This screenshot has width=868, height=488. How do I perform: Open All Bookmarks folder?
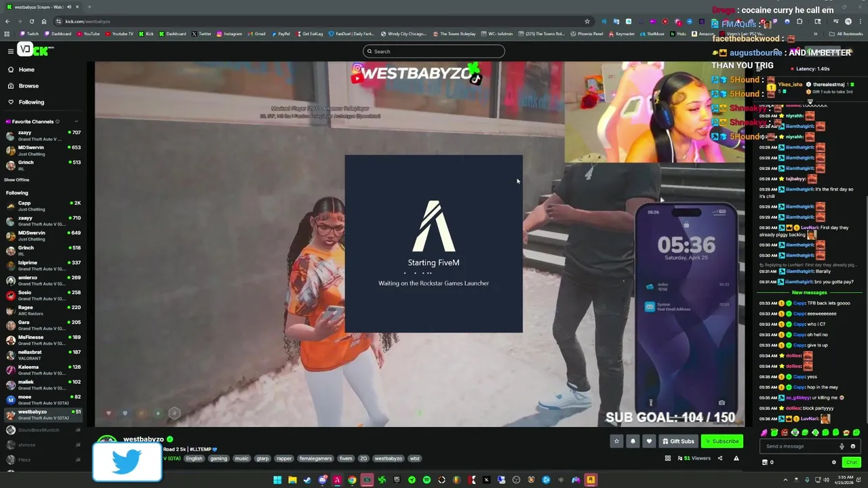[846, 34]
